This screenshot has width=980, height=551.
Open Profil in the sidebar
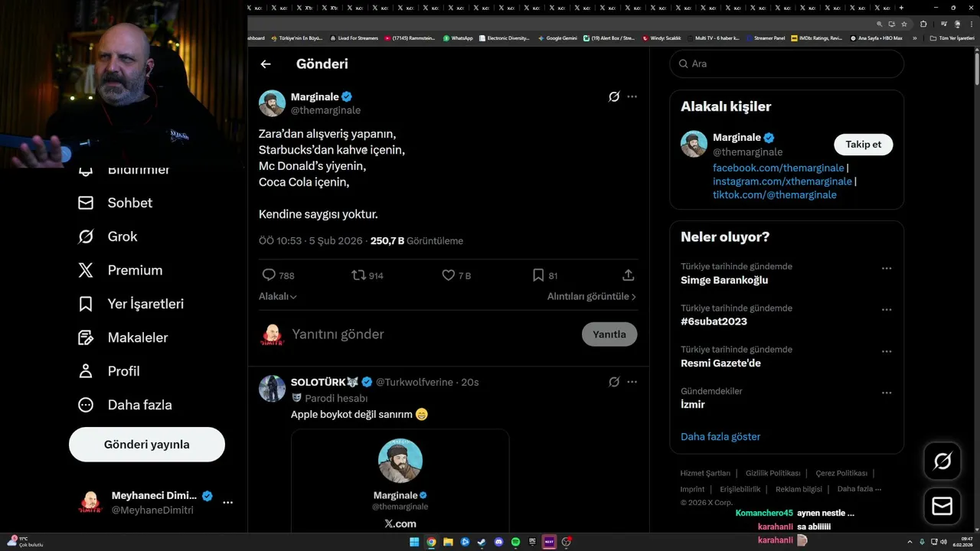pyautogui.click(x=109, y=371)
